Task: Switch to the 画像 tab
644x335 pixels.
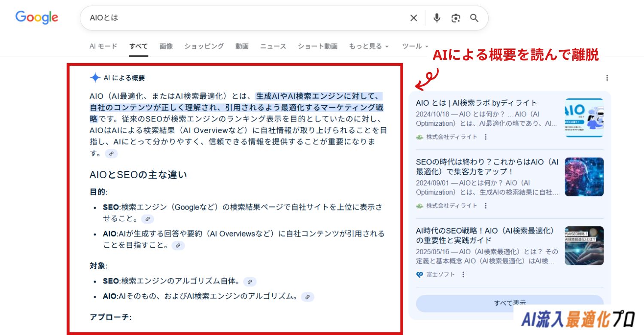Action: click(166, 46)
